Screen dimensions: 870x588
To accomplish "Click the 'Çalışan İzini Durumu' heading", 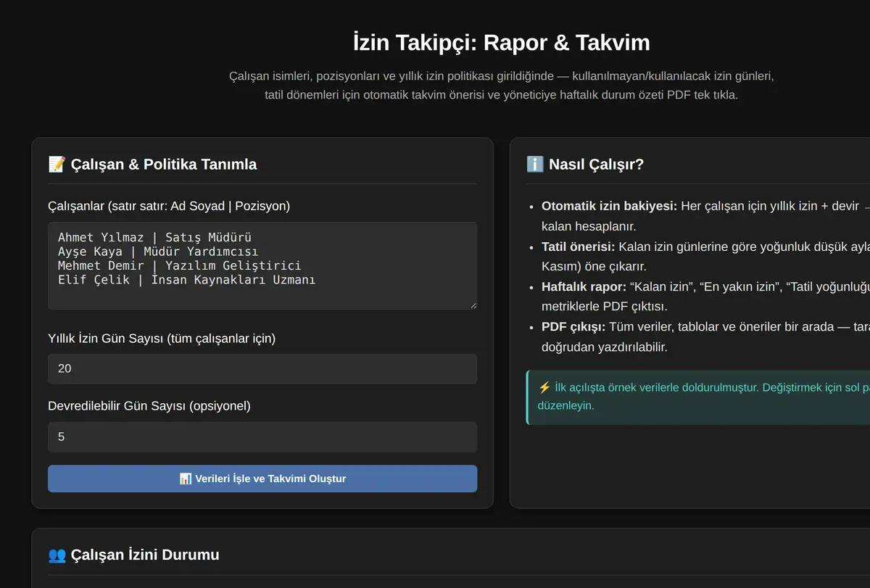I will click(x=145, y=555).
